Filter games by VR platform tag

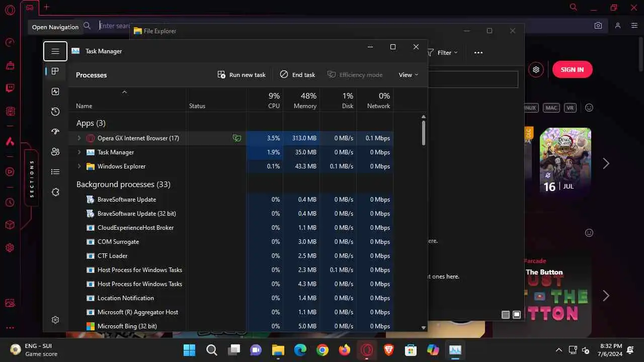pyautogui.click(x=570, y=108)
